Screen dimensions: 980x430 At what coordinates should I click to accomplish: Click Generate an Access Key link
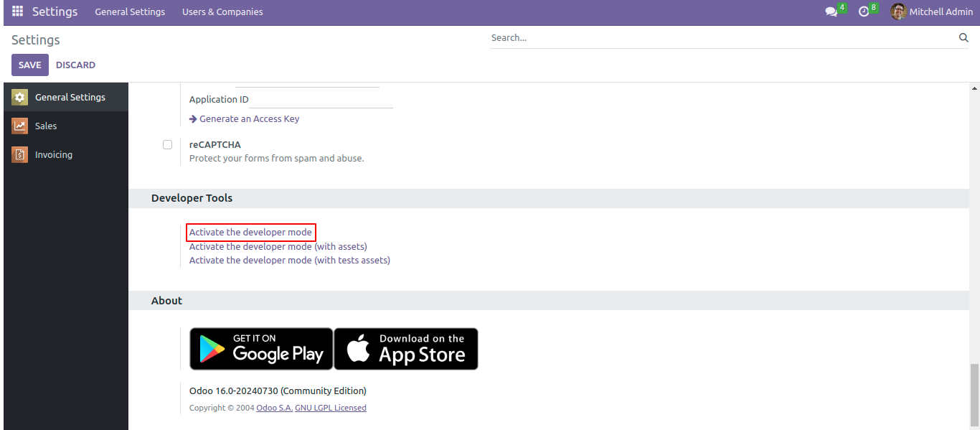coord(249,119)
